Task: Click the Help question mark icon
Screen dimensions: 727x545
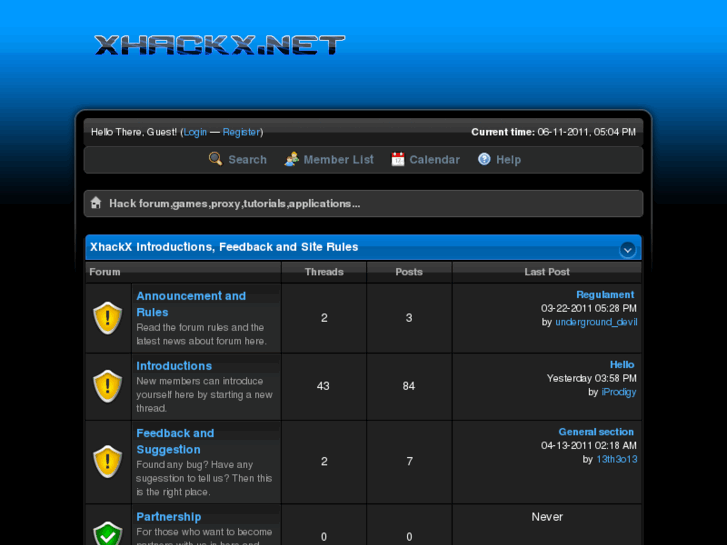Action: pyautogui.click(x=484, y=159)
